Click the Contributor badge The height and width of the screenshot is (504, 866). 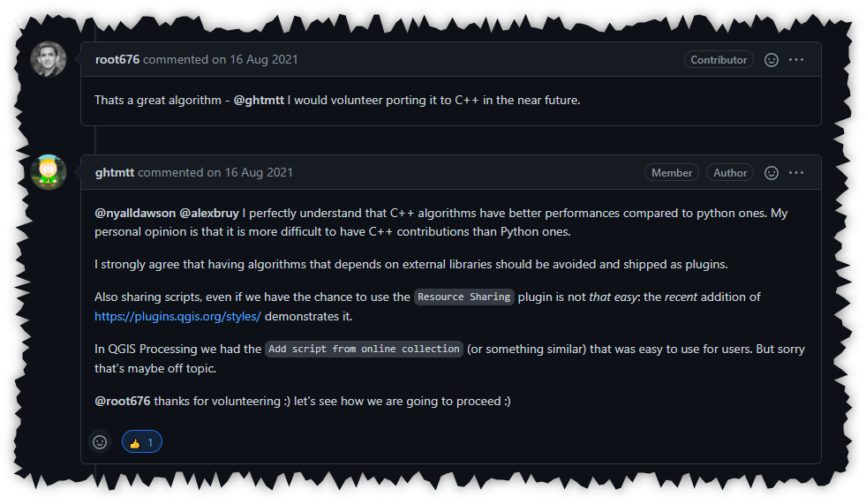[719, 60]
